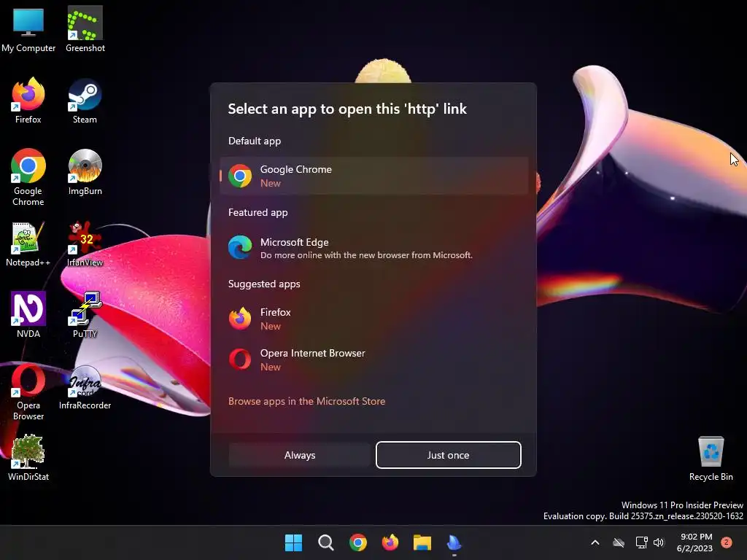Select the IrfanView desktop shortcut
Image resolution: width=747 pixels, height=560 pixels.
85,244
